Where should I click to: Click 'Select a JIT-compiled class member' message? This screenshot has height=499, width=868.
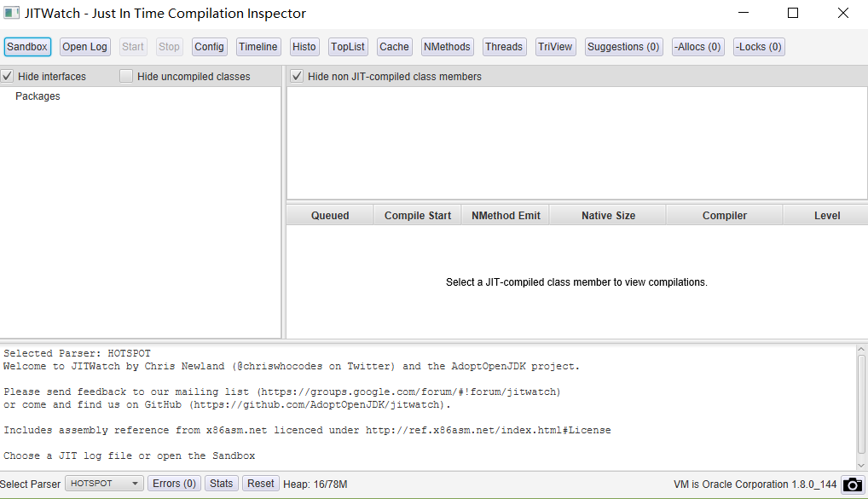tap(576, 282)
